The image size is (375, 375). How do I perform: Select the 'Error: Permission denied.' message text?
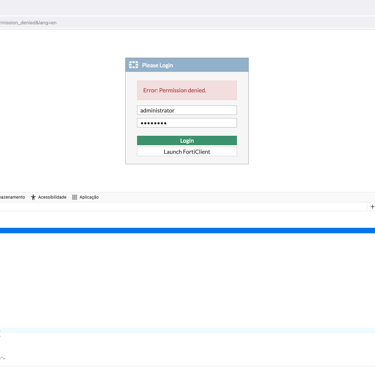click(174, 90)
